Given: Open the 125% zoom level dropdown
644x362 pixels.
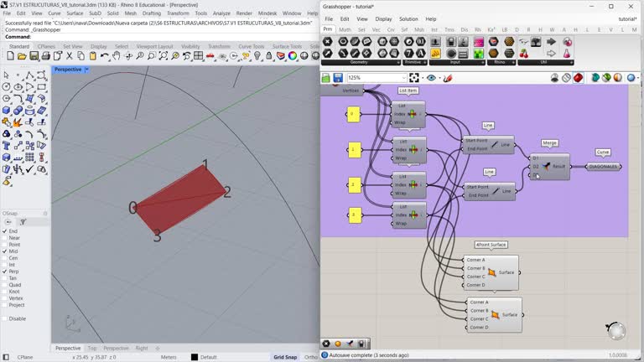Looking at the screenshot, I should click(402, 78).
